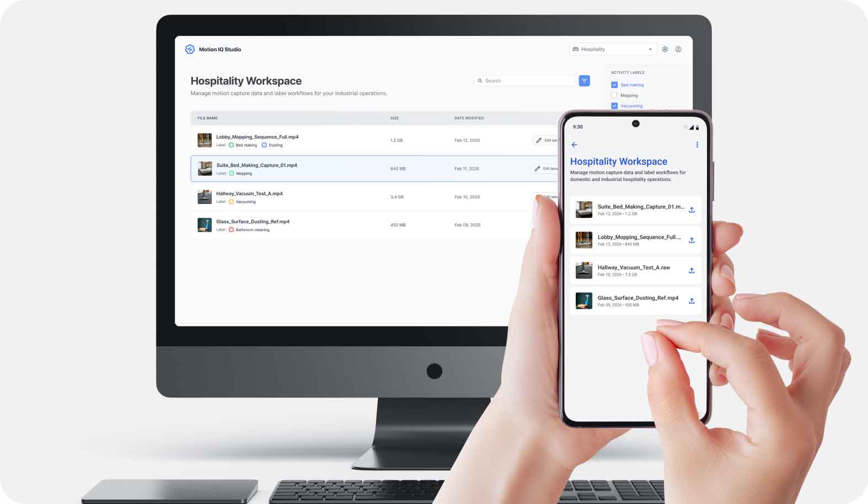868x504 pixels.
Task: Uncheck the Bed making activity label
Action: tap(614, 85)
